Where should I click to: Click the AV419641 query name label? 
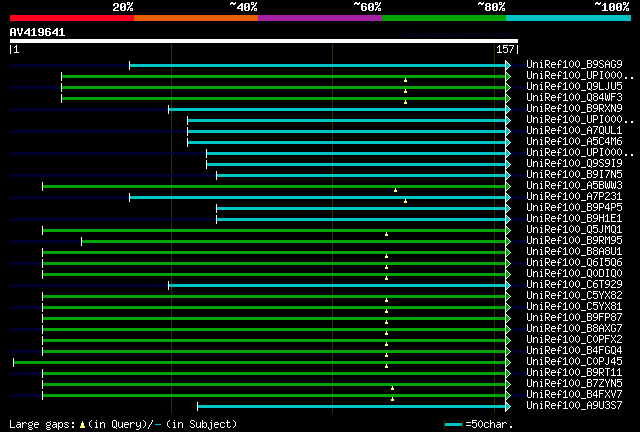click(x=37, y=32)
